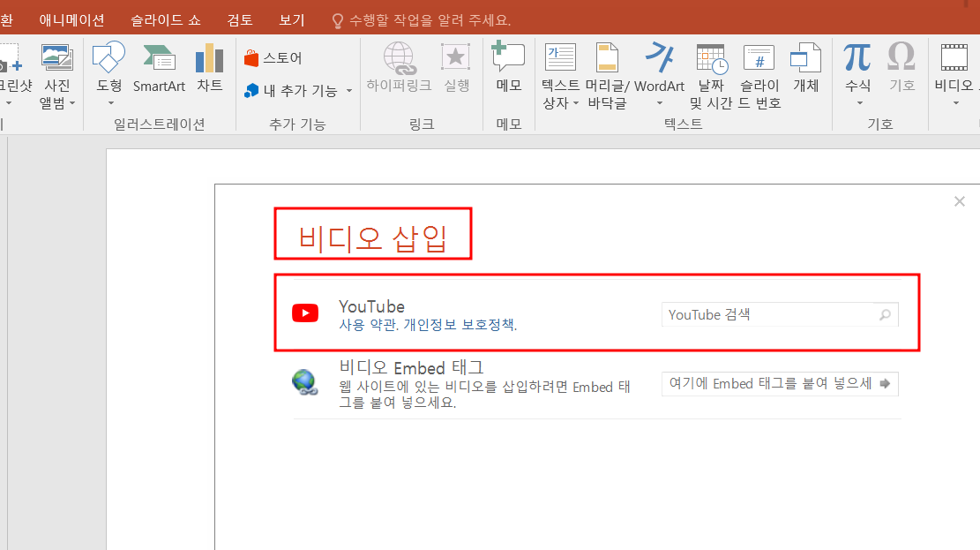Click the Video (비디오) film icon
The image size is (980, 550).
[x=954, y=57]
